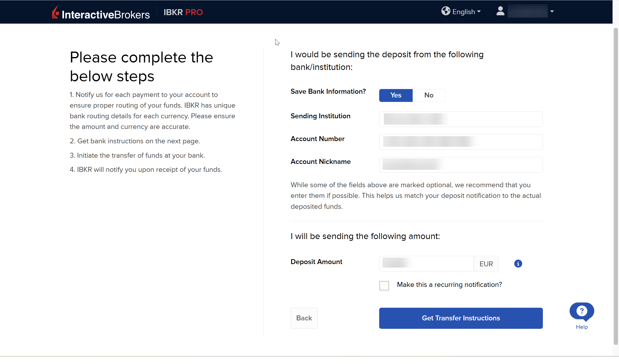Expand the account user menu arrow

[x=552, y=11]
